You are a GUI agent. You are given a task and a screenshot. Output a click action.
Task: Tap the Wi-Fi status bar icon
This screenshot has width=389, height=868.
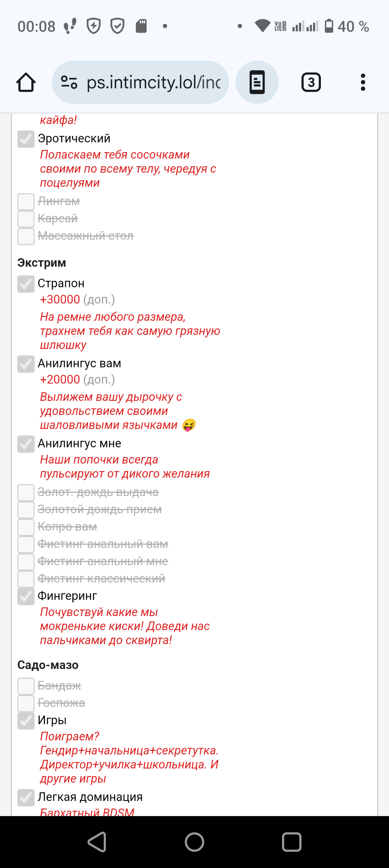pos(263,26)
